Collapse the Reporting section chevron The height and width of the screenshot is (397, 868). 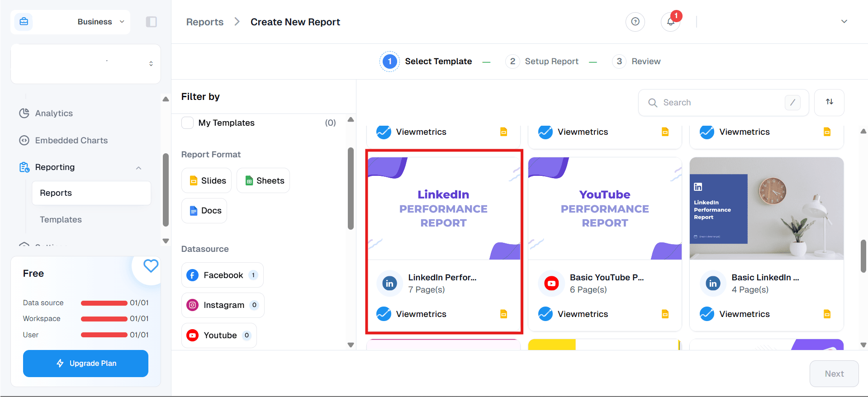(138, 168)
